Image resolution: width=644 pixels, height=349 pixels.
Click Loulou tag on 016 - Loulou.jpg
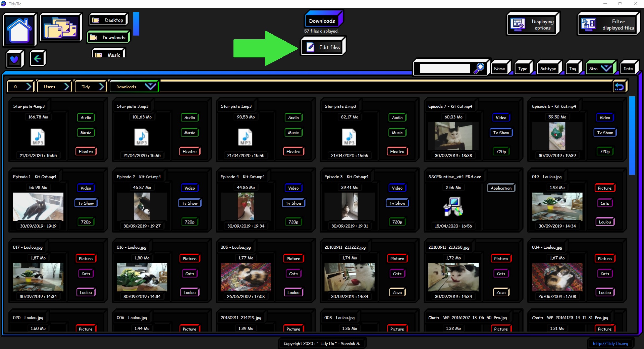[190, 292]
